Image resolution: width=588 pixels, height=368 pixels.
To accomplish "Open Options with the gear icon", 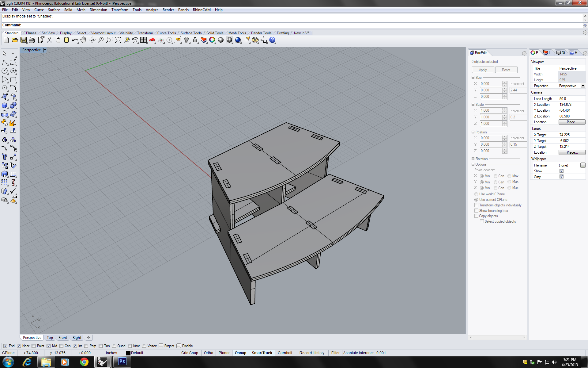I will coord(255,40).
